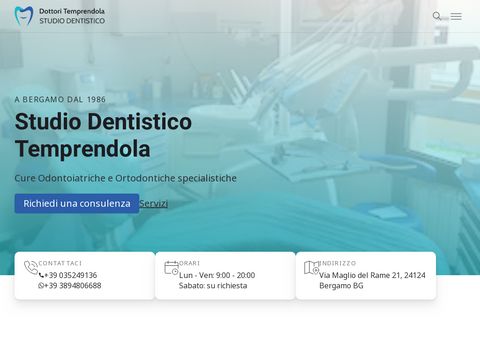Open WhatsApp number +39 3894806688
480x360 pixels.
[73, 286]
